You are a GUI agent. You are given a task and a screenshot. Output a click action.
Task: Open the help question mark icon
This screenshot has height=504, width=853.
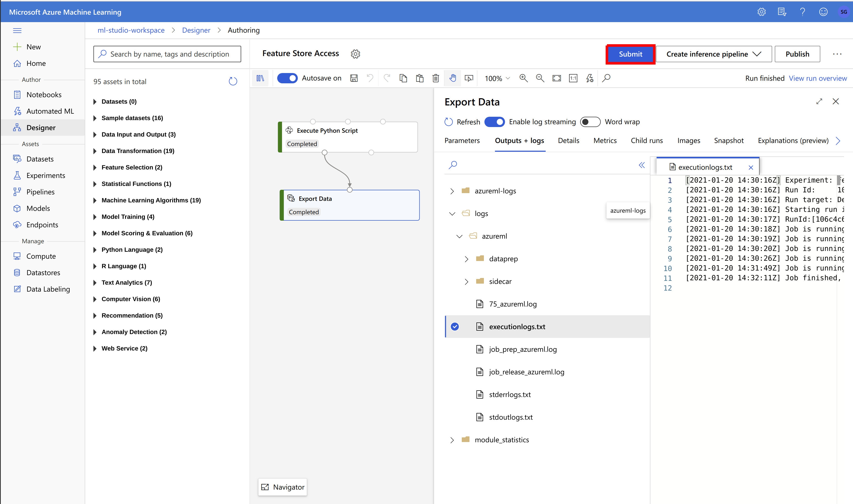pos(802,12)
